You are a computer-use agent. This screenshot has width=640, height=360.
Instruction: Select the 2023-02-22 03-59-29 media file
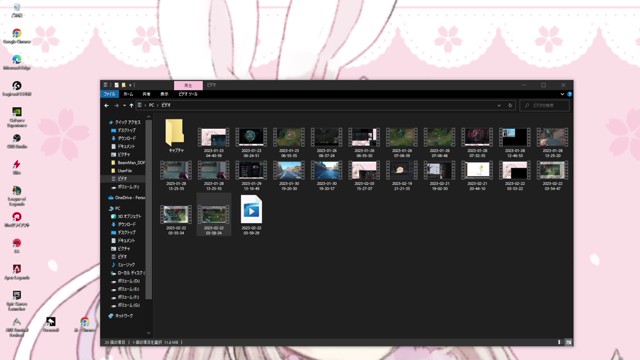pyautogui.click(x=251, y=215)
